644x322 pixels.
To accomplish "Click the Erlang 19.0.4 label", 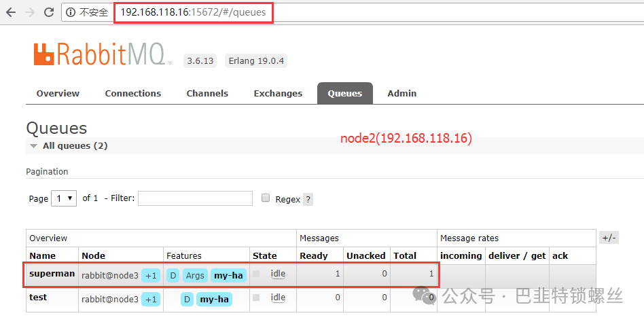I will pos(256,60).
